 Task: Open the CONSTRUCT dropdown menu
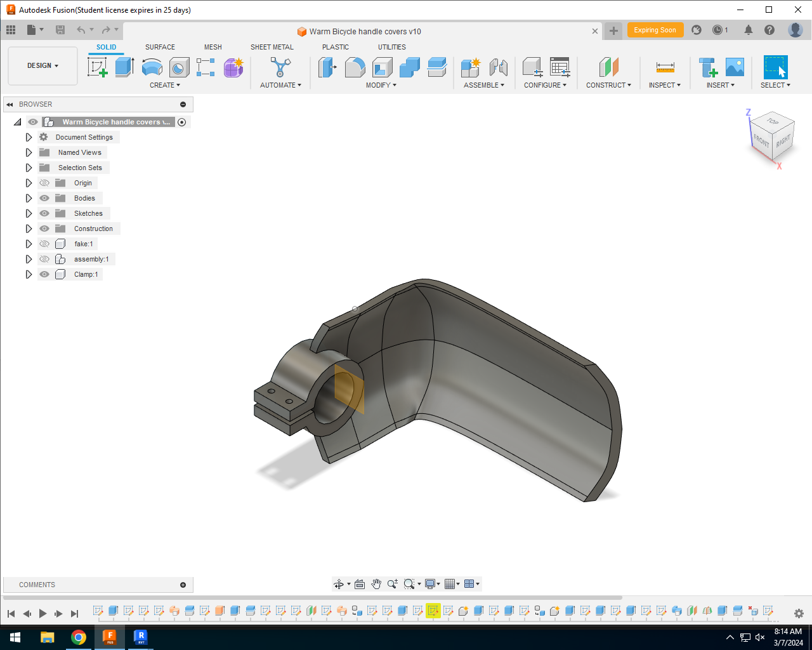(608, 85)
